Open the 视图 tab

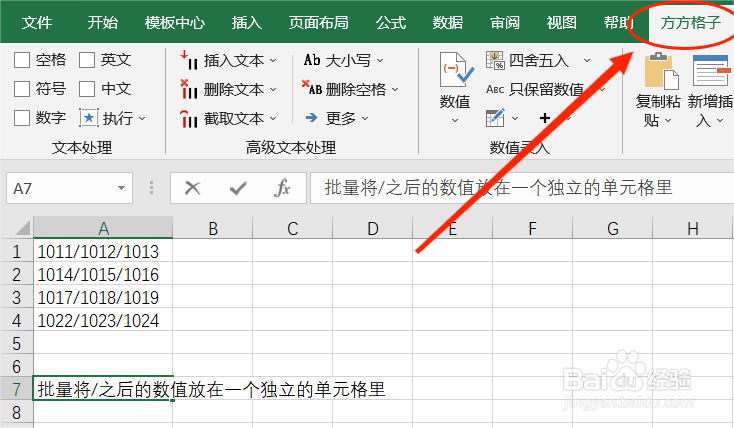(x=561, y=22)
